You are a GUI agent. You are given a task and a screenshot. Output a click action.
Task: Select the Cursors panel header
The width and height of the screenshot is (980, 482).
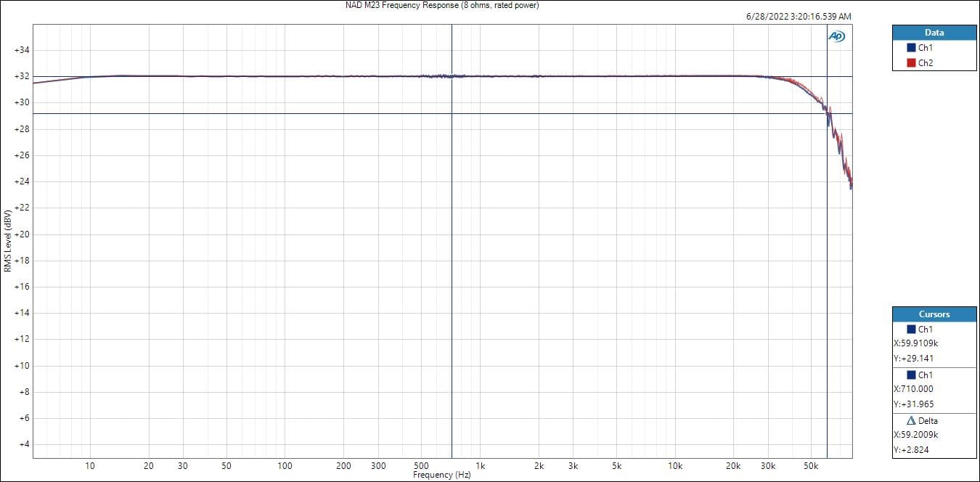(934, 314)
